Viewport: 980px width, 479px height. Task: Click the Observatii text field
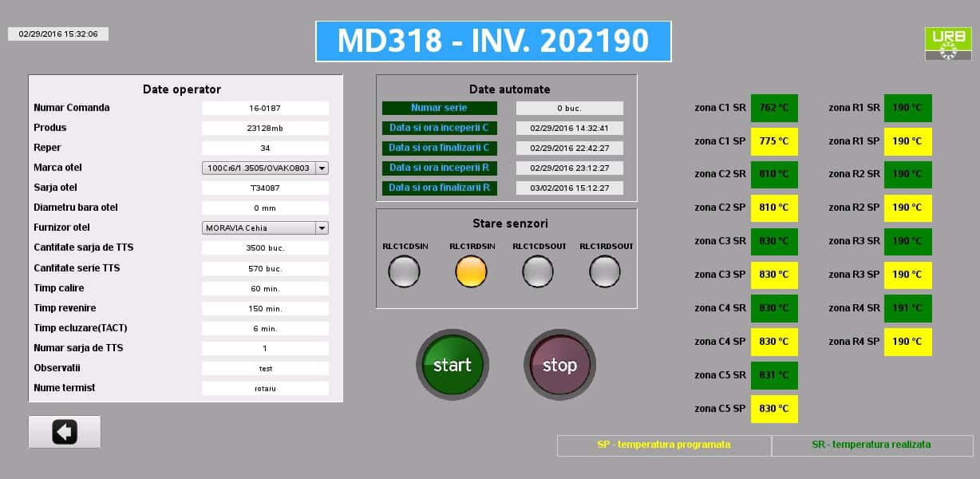[x=265, y=368]
